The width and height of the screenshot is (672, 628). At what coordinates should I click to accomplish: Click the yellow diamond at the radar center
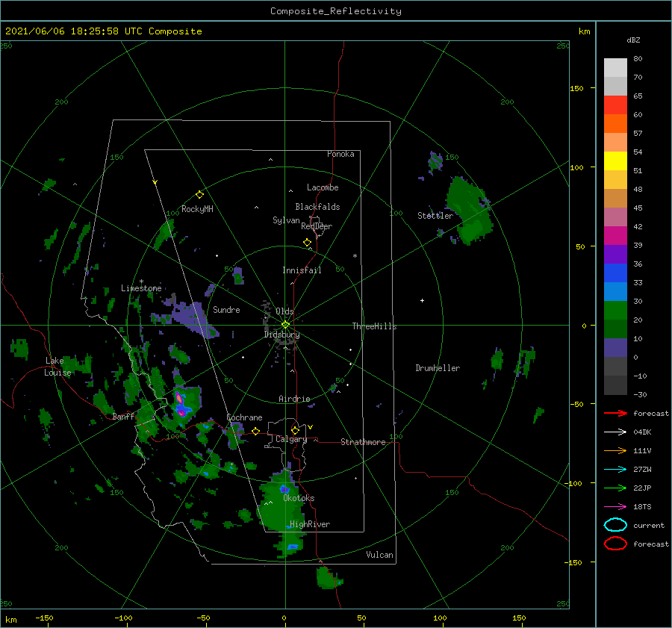coord(285,325)
